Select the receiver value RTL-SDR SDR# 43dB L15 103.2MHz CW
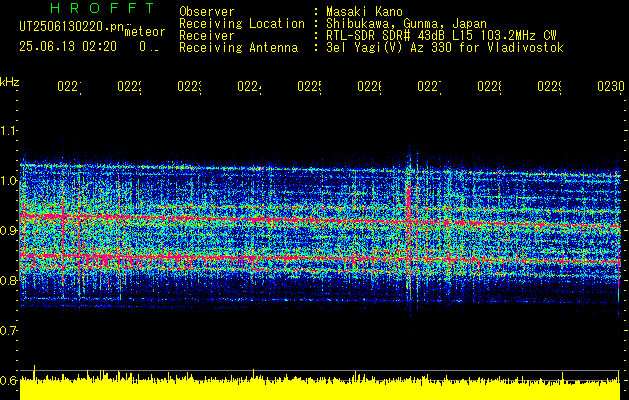Viewport: 629px width, 400px height. (x=441, y=36)
